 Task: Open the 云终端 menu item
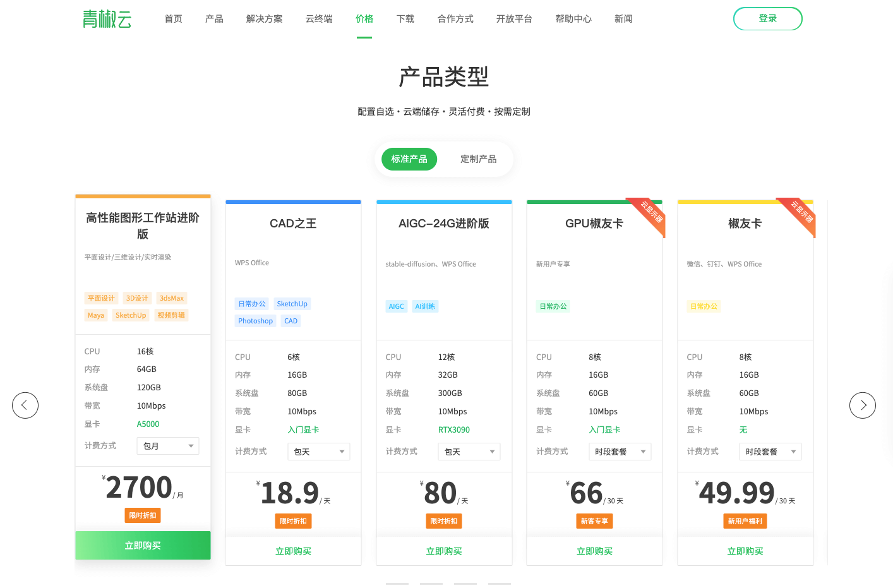tap(319, 19)
